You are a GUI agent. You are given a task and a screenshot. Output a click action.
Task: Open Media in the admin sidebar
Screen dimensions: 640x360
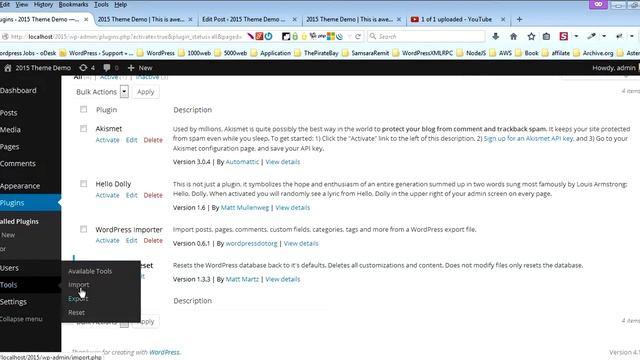[10, 129]
